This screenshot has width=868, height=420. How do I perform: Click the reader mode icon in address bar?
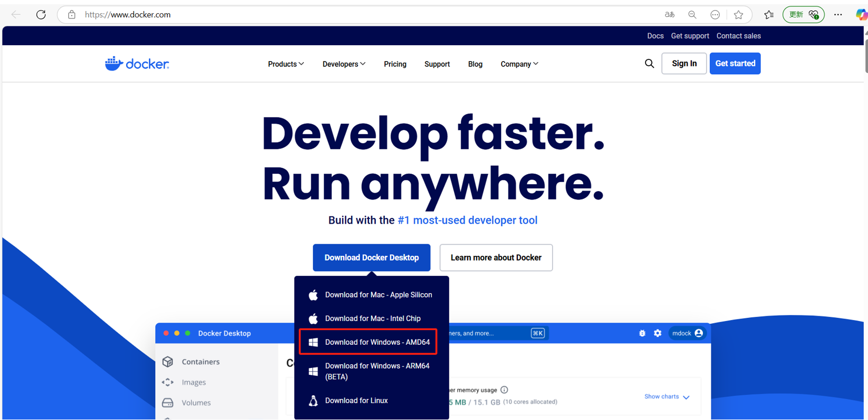click(x=715, y=15)
